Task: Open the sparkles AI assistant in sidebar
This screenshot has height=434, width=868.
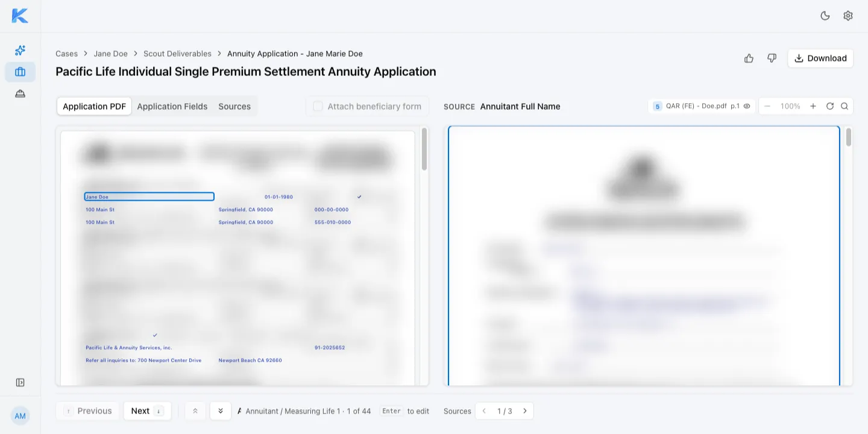Action: click(x=20, y=51)
